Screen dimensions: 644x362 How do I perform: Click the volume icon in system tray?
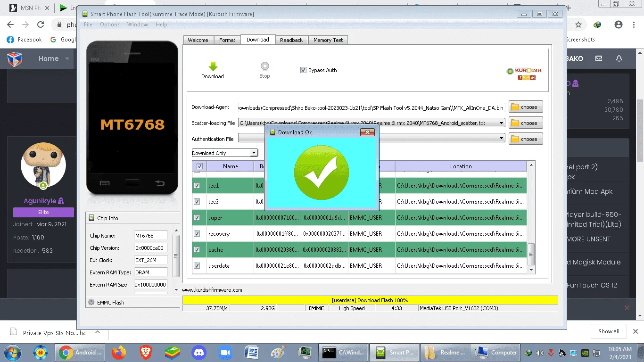point(539,353)
